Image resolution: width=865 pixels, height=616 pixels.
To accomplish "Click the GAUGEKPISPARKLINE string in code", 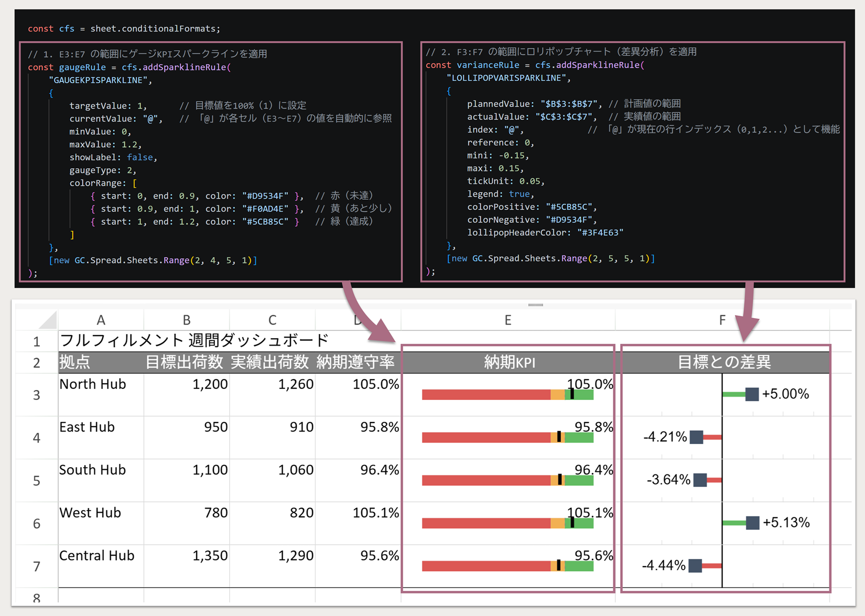I will (98, 80).
